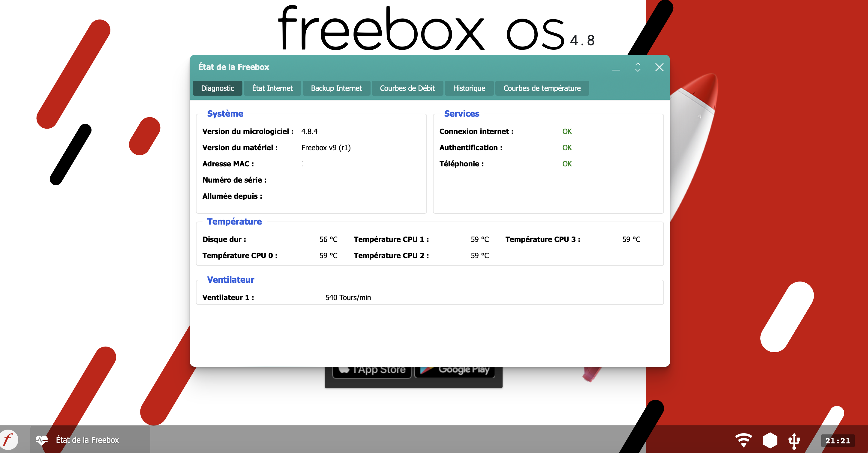Click the window title 'État de la Freebox'

click(x=233, y=67)
